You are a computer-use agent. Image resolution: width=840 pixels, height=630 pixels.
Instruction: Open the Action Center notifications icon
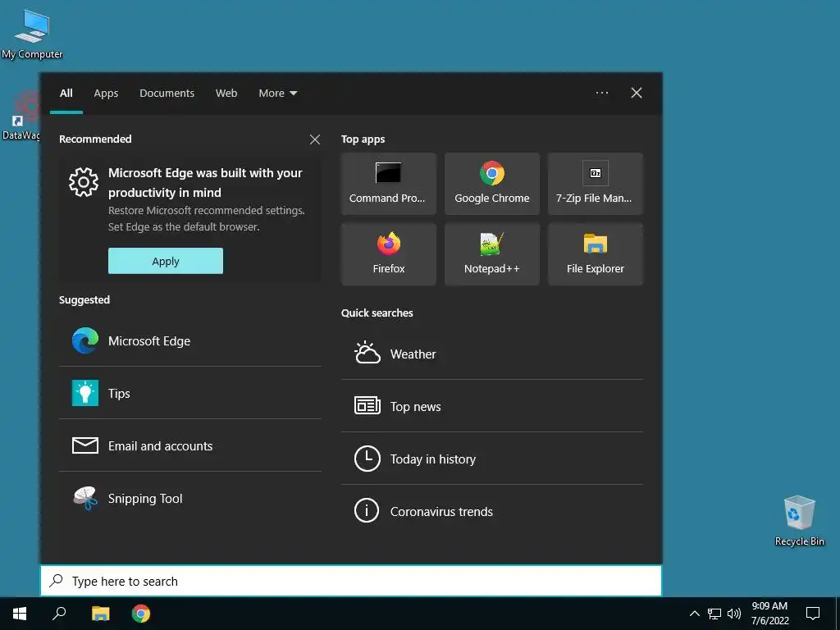[x=813, y=614]
